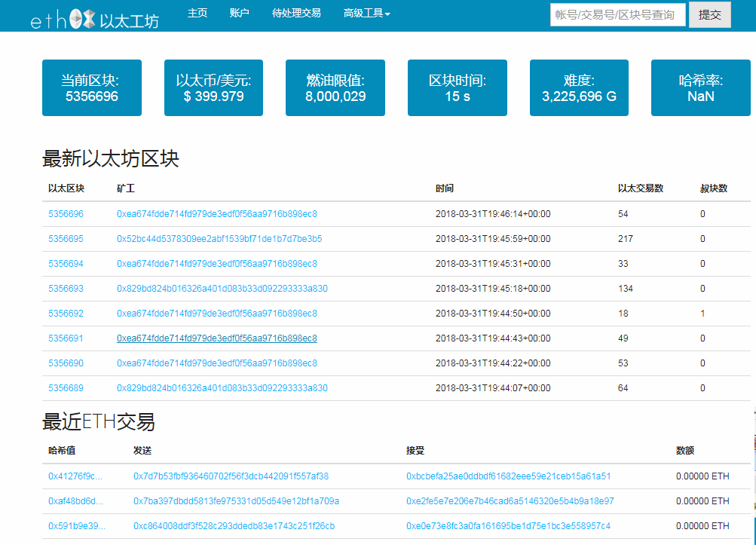Open receiver 0xe0e73e8fc3a0fa161695be1d75e1bc3e558957c4
The width and height of the screenshot is (756, 551).
tap(508, 526)
